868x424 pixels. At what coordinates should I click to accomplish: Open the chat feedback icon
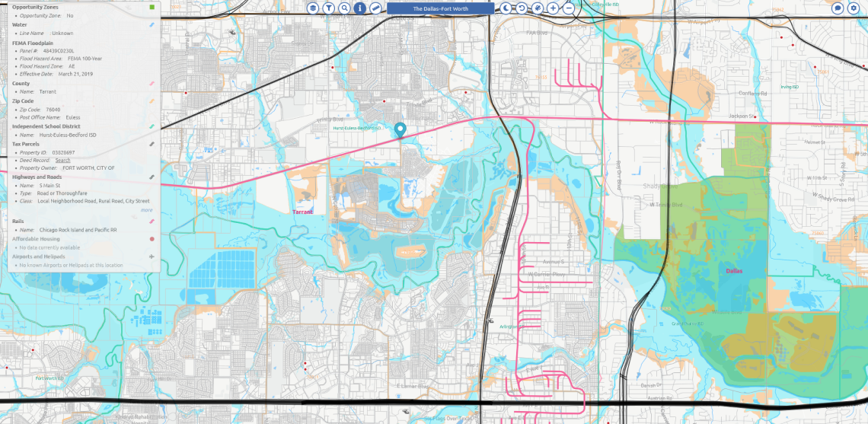point(838,8)
